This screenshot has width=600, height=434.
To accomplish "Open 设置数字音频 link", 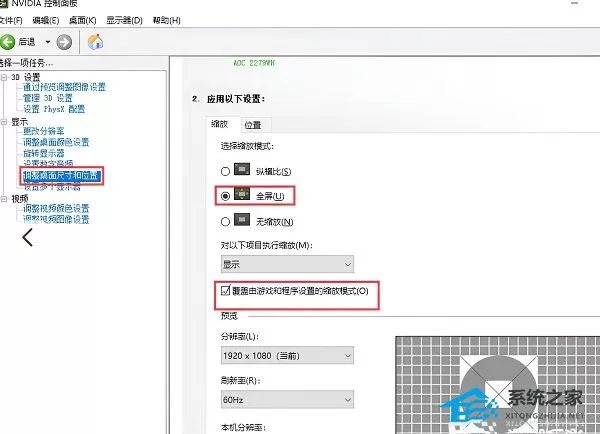I will (48, 163).
